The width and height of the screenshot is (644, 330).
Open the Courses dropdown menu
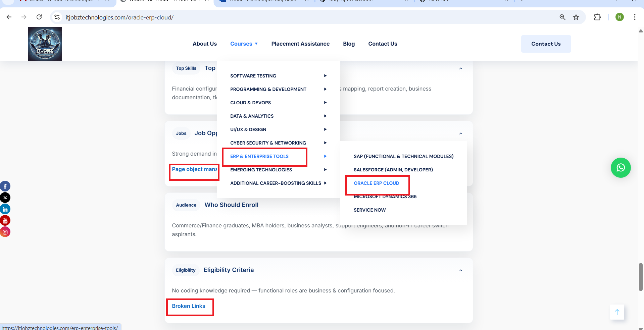(244, 44)
